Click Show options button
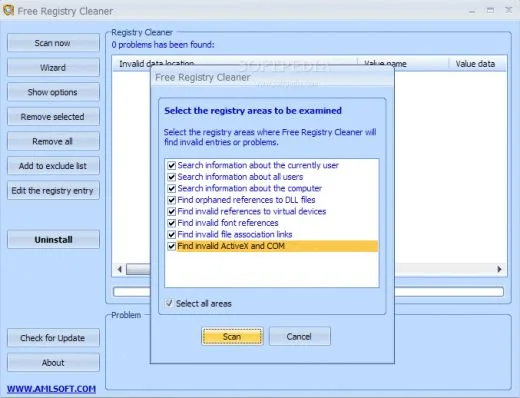This screenshot has height=398, width=520. click(53, 92)
